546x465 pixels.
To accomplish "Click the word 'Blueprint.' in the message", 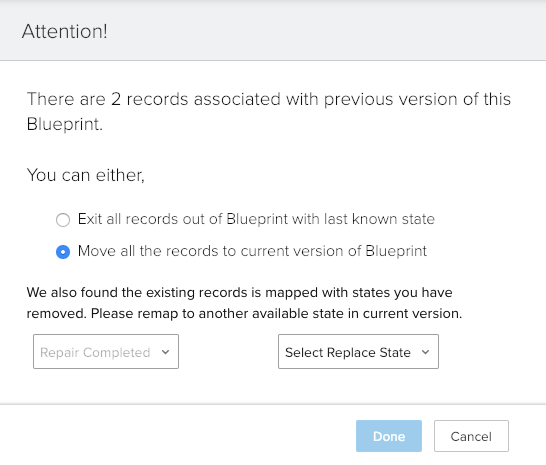I will 65,124.
